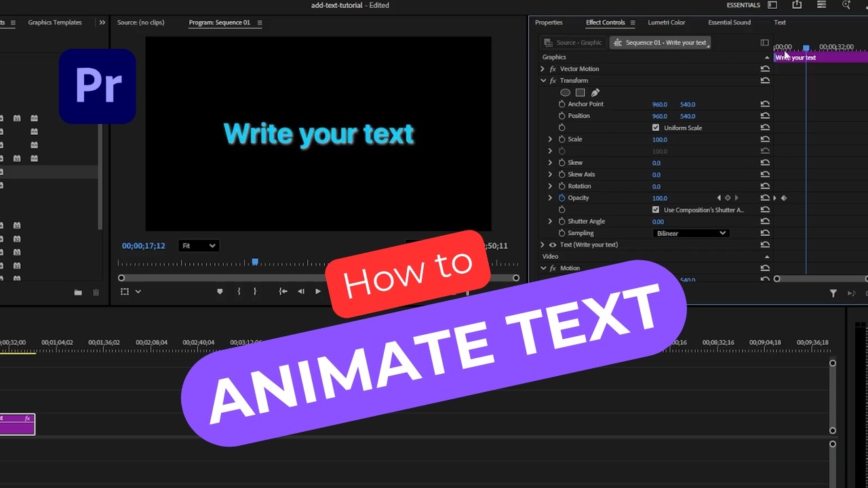Toggle Use Composition's Shutter Angle checkbox
Viewport: 868px width, 488px height.
tap(656, 209)
